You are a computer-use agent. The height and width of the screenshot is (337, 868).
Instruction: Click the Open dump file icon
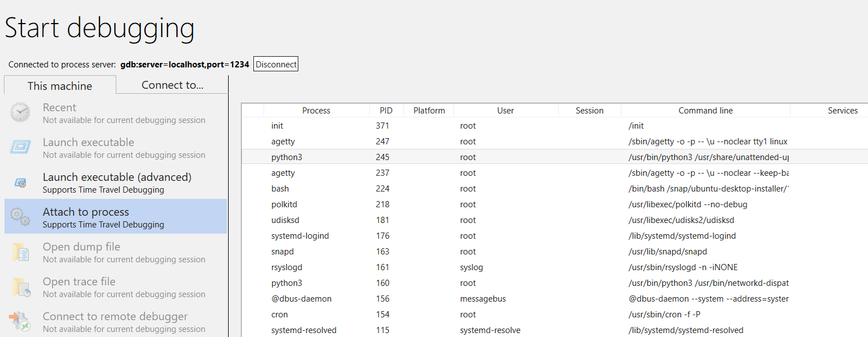click(19, 252)
